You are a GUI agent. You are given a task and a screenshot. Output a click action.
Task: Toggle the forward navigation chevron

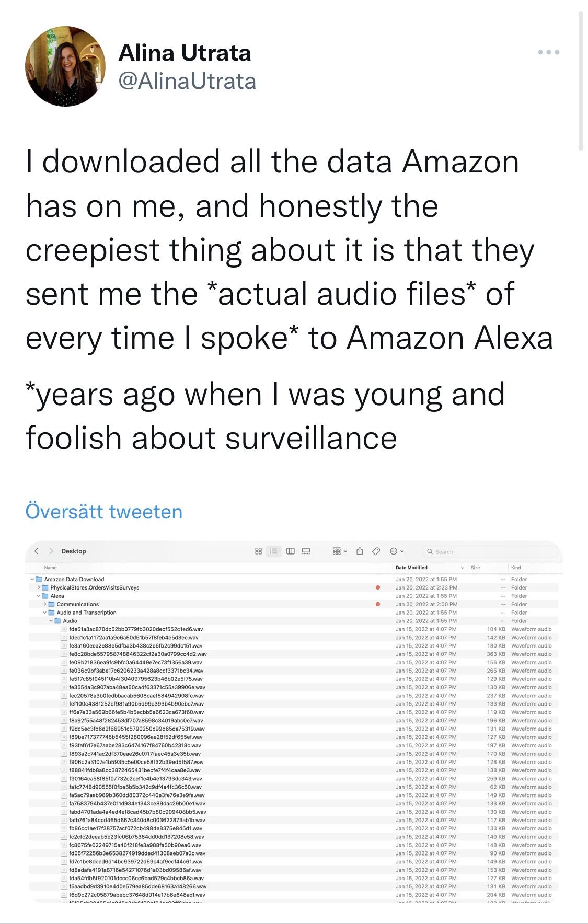52,551
